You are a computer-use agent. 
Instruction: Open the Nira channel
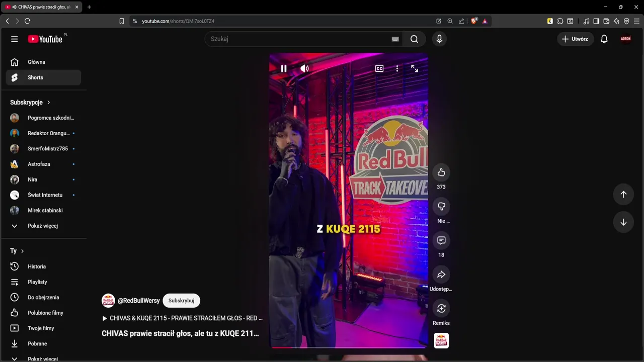pos(43,179)
